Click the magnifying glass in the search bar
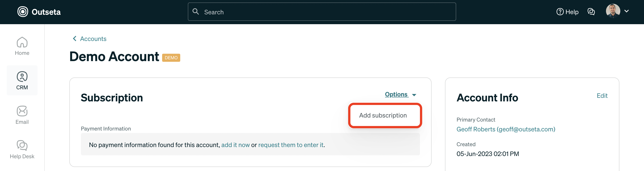644x171 pixels. click(196, 11)
